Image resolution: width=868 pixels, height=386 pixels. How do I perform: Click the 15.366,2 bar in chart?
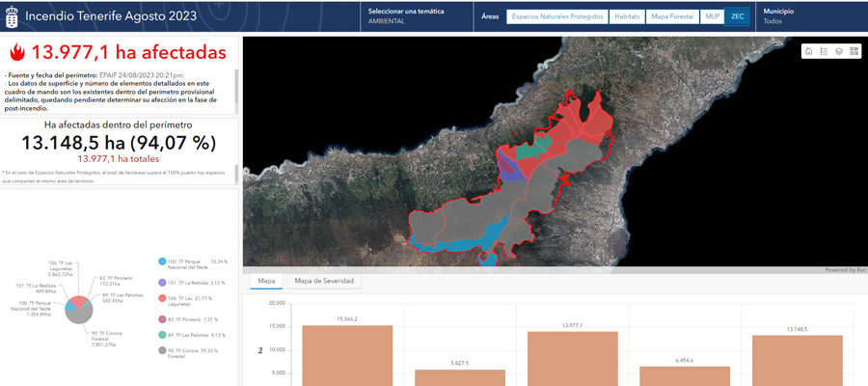coord(347,355)
